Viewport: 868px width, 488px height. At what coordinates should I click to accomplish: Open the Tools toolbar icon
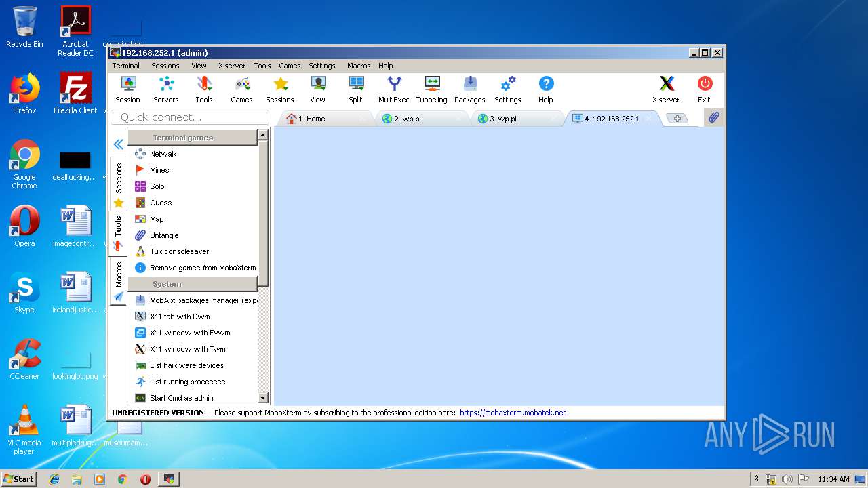[x=204, y=89]
